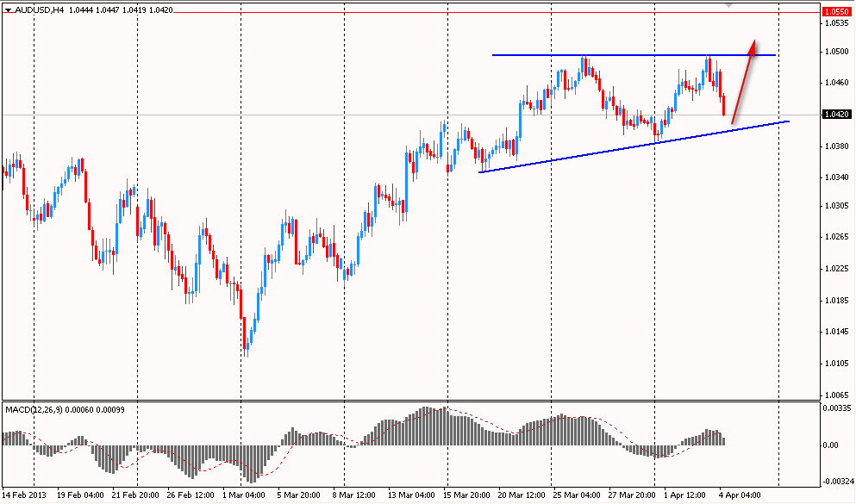This screenshot has height=504, width=856.
Task: Click the 1.0500 label on the price axis
Action: point(837,52)
